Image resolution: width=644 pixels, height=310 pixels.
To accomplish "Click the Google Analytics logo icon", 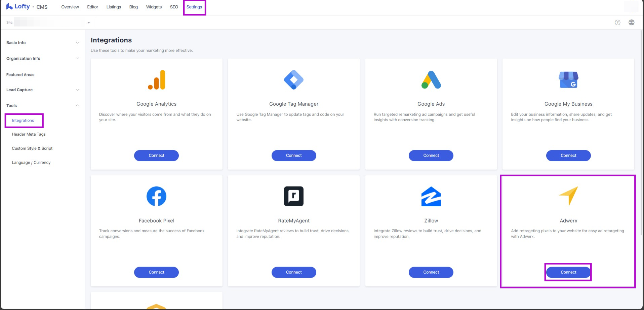I will pyautogui.click(x=157, y=80).
